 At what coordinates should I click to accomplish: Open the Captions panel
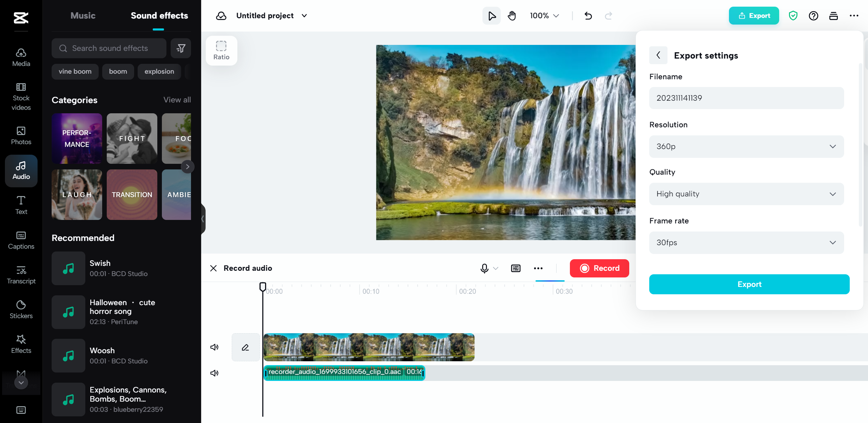click(x=21, y=240)
